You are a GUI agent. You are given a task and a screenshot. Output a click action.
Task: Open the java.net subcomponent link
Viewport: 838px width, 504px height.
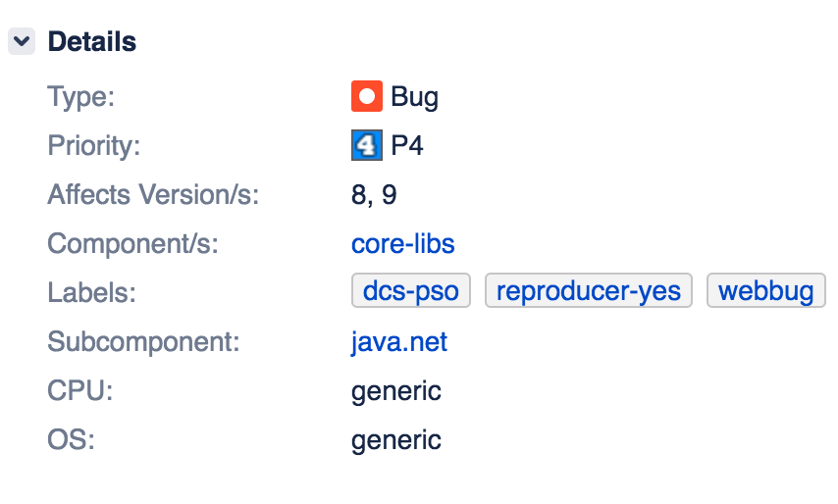[398, 342]
